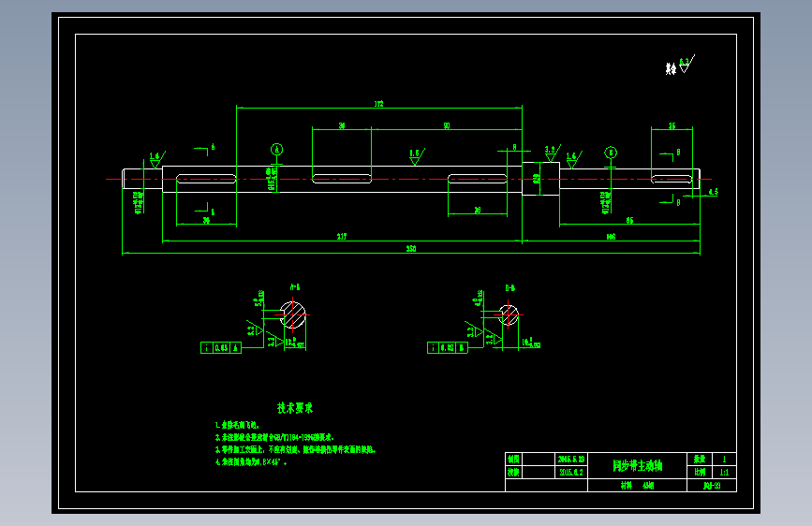Click the hatched B-B cross-section circle

(x=509, y=314)
